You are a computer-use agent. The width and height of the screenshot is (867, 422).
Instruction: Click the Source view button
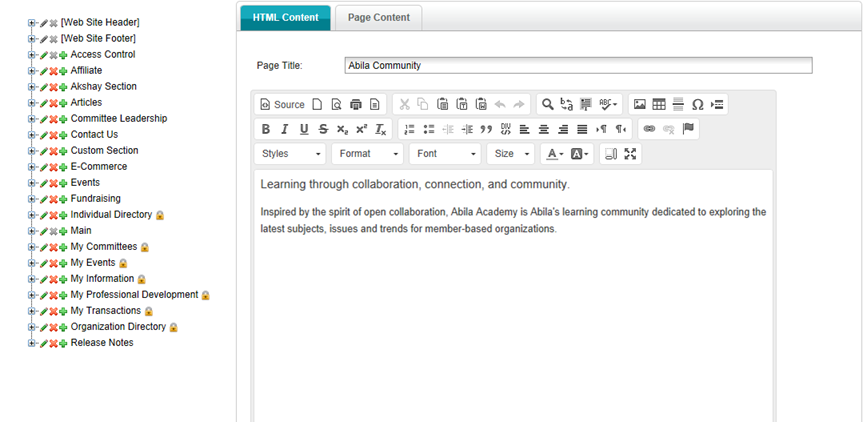[x=282, y=104]
